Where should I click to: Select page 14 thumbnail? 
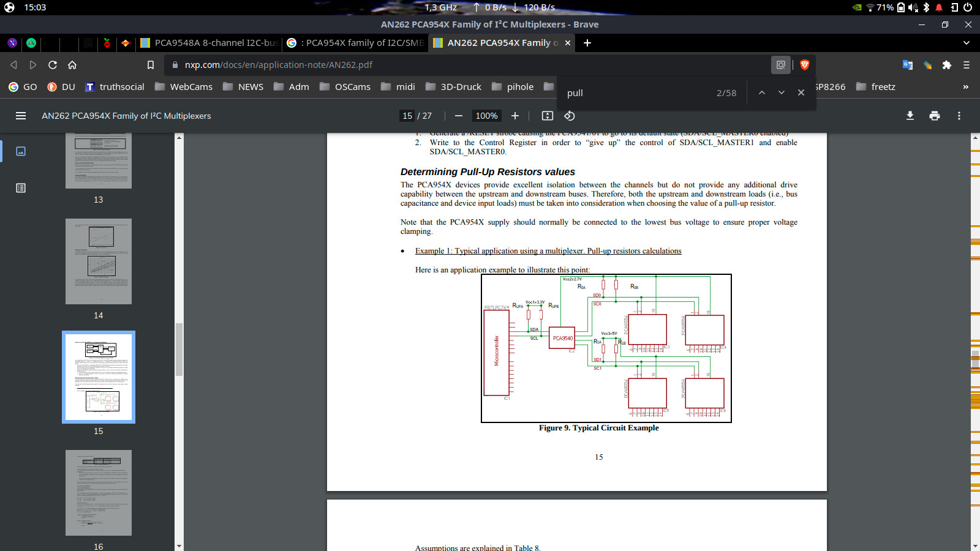pyautogui.click(x=99, y=261)
